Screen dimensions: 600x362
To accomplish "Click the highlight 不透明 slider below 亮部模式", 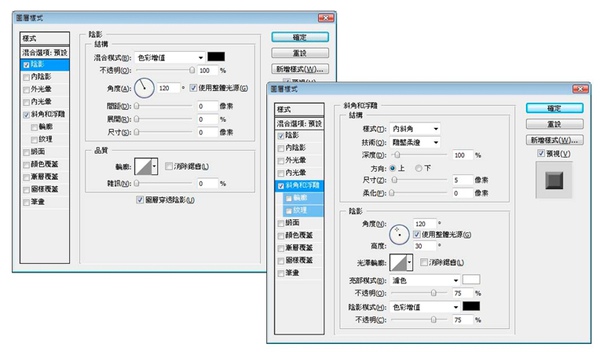I will coord(434,293).
